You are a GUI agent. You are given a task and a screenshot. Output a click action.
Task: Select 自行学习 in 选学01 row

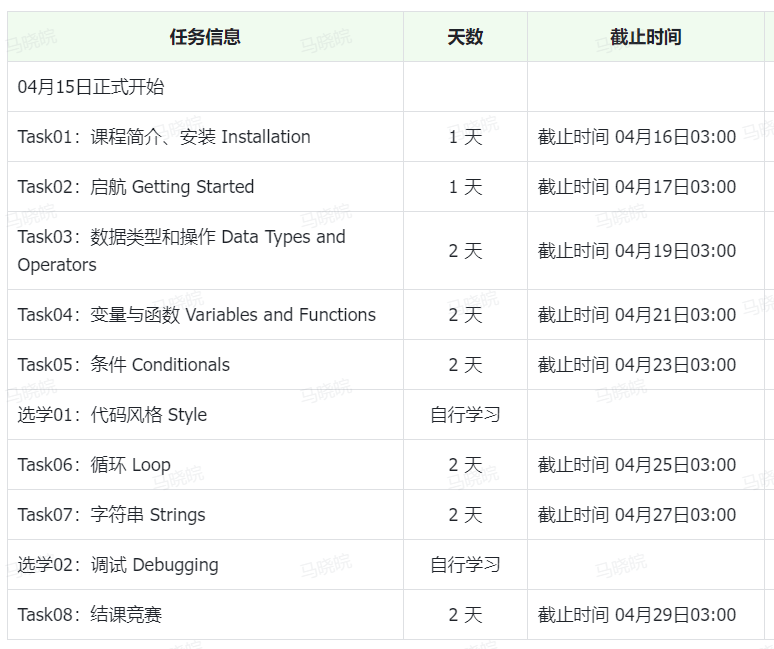click(x=465, y=415)
